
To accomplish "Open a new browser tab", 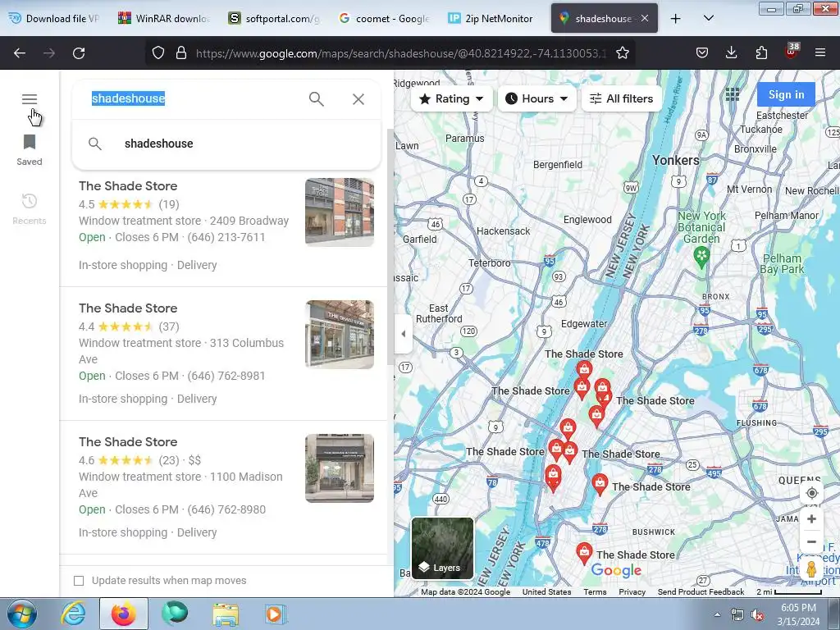I will coord(676,18).
